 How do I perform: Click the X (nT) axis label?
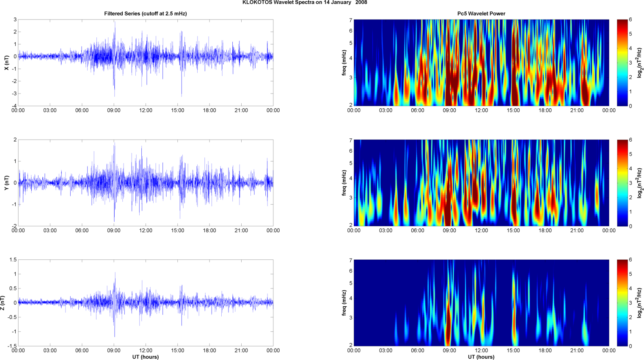point(6,63)
